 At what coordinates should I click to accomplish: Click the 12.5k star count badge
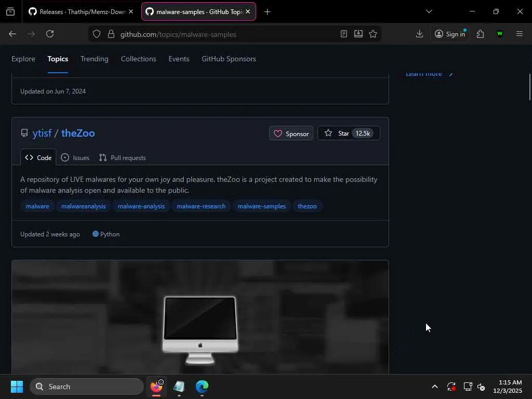pyautogui.click(x=362, y=134)
